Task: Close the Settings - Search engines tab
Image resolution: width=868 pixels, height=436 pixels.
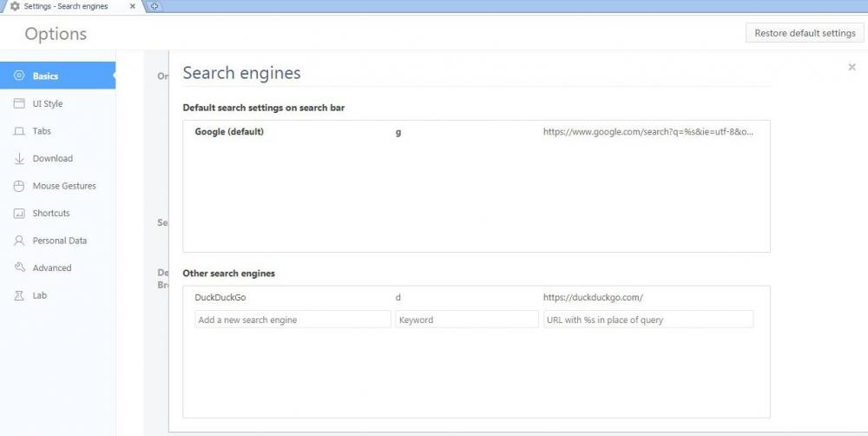Action: coord(132,6)
